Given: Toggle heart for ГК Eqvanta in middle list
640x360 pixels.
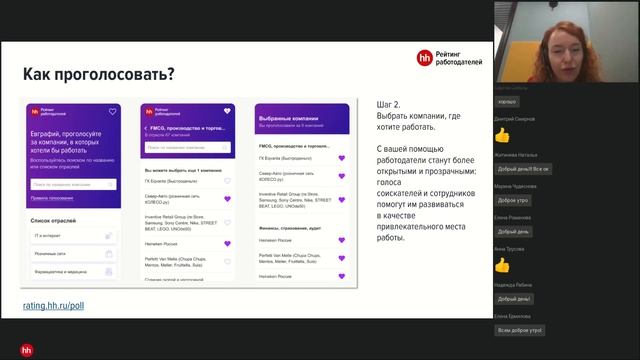Looking at the screenshot, I should [x=227, y=181].
